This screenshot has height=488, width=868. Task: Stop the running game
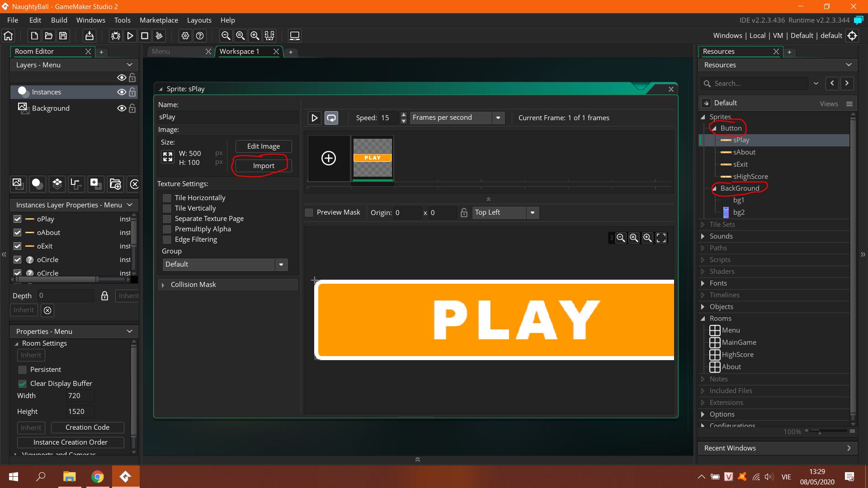tap(145, 36)
